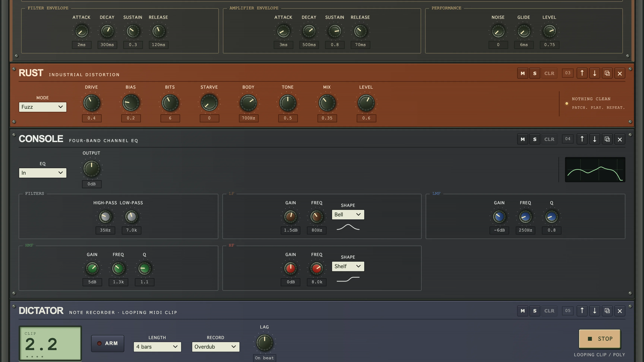Click the HMF Freq knob

118,268
